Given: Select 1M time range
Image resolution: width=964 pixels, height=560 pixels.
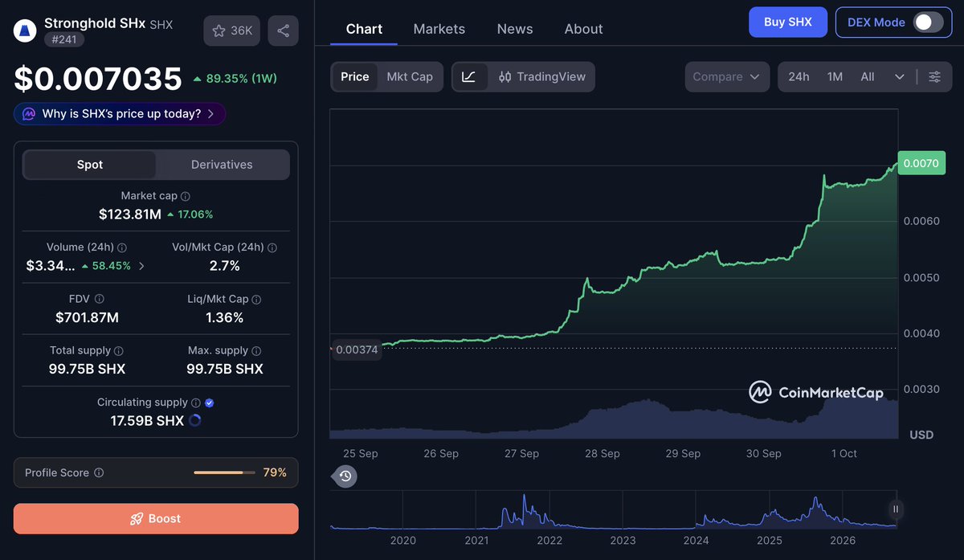Looking at the screenshot, I should 835,76.
